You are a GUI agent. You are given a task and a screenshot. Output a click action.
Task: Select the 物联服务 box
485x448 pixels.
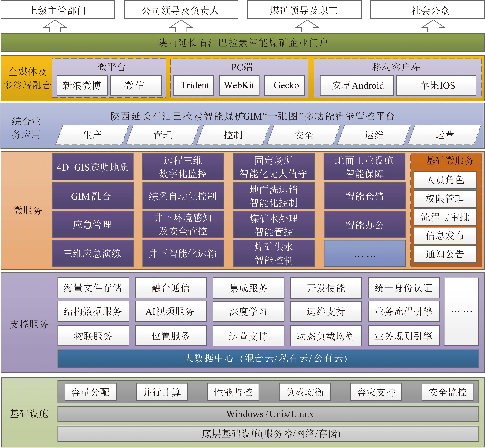click(93, 336)
